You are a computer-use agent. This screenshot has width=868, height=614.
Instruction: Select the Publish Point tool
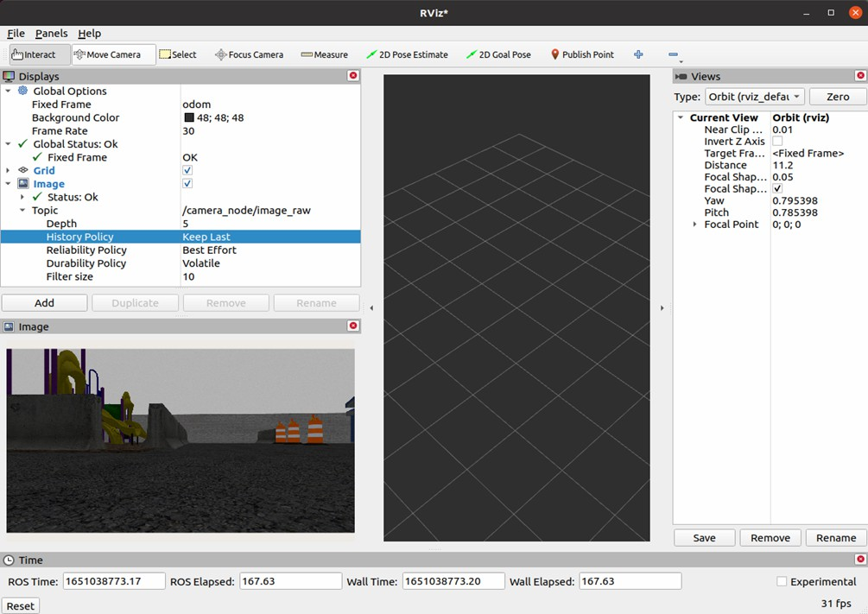point(582,54)
